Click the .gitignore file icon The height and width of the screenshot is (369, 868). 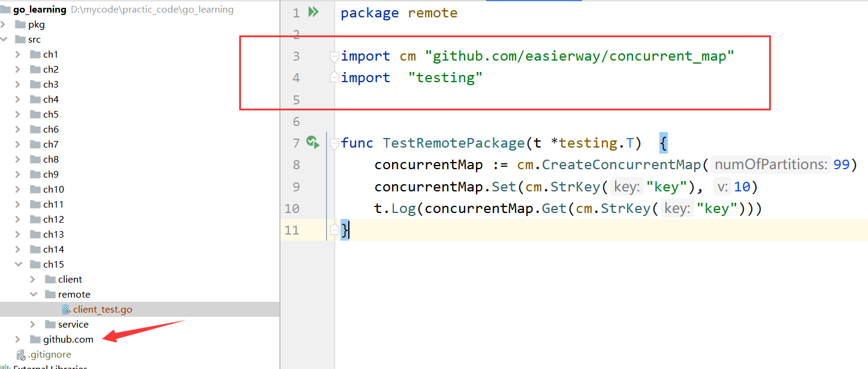[21, 355]
